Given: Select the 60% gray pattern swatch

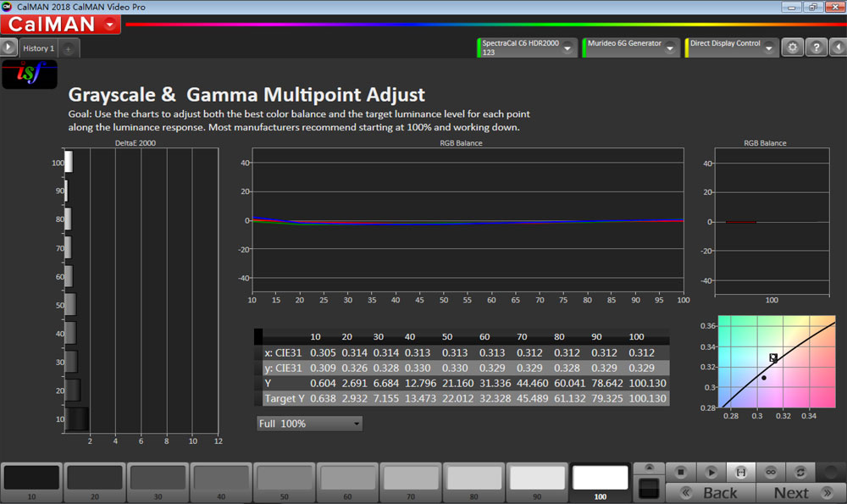Looking at the screenshot, I should pos(347,482).
